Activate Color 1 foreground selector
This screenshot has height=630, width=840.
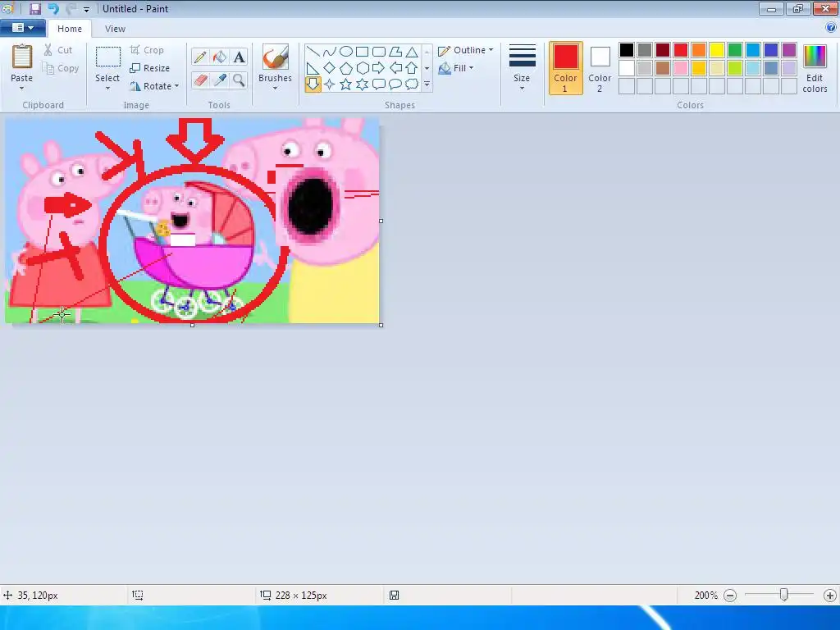[x=566, y=68]
